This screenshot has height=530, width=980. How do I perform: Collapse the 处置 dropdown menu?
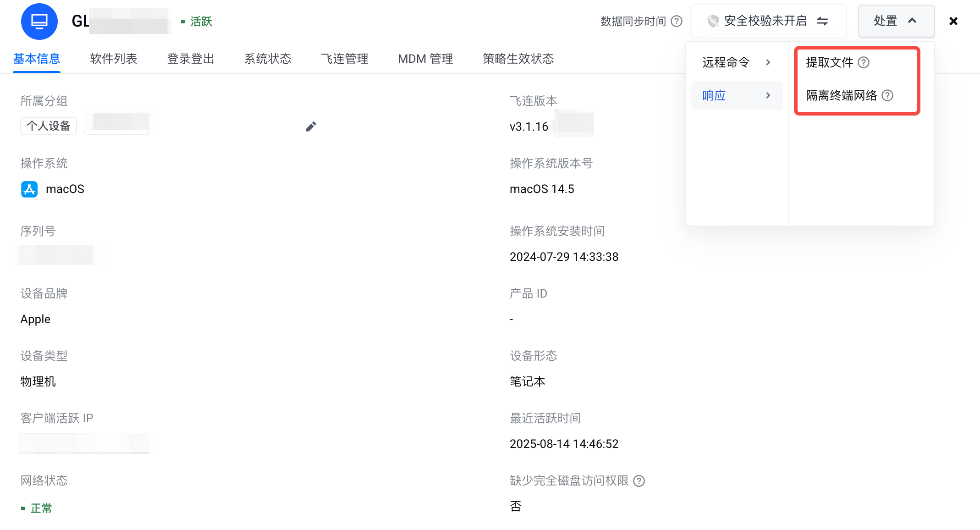click(x=896, y=21)
